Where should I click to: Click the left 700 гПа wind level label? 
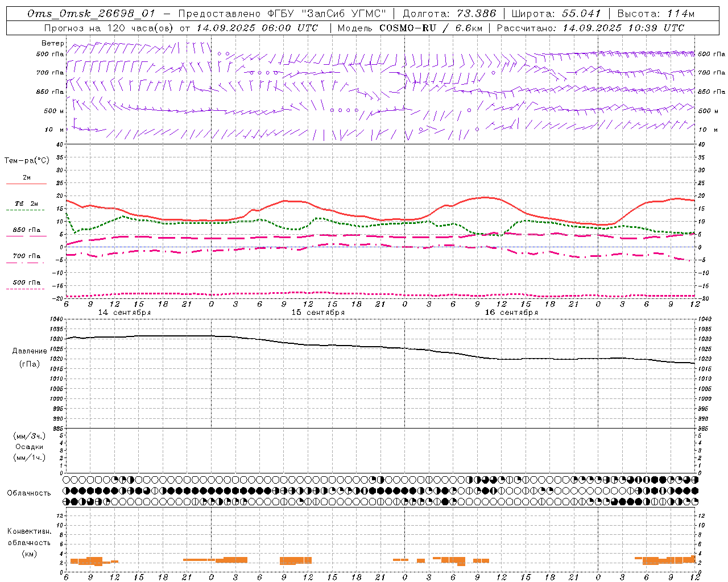coord(50,73)
